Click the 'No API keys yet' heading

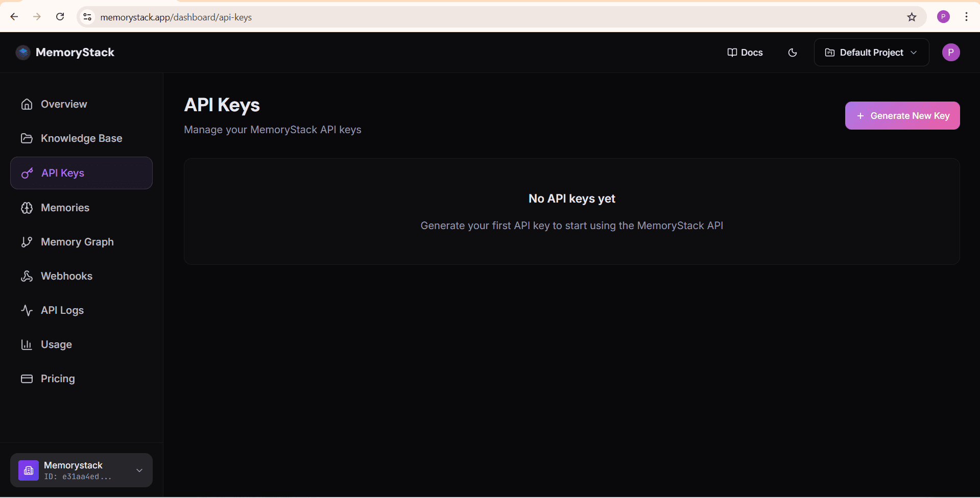click(x=572, y=198)
